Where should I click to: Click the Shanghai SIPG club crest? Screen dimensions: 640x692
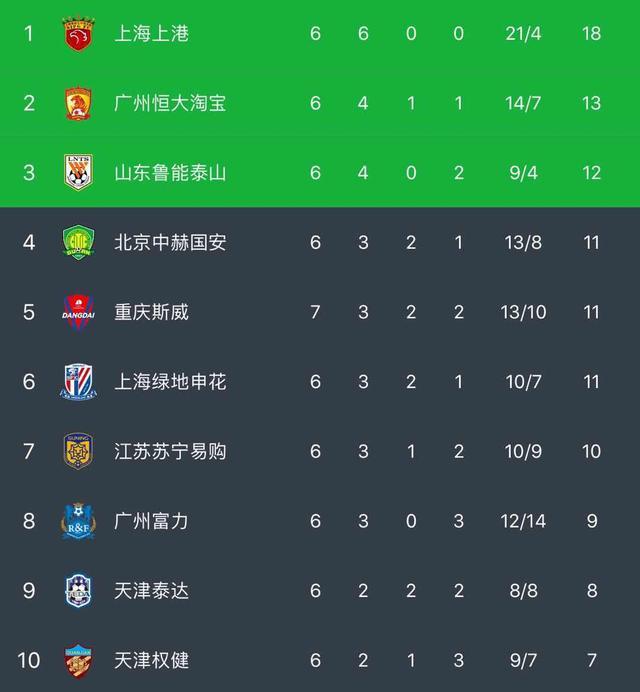(x=77, y=34)
